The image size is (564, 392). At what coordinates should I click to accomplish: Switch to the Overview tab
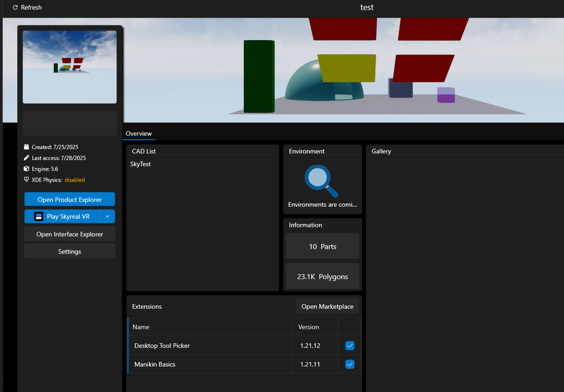pyautogui.click(x=138, y=133)
